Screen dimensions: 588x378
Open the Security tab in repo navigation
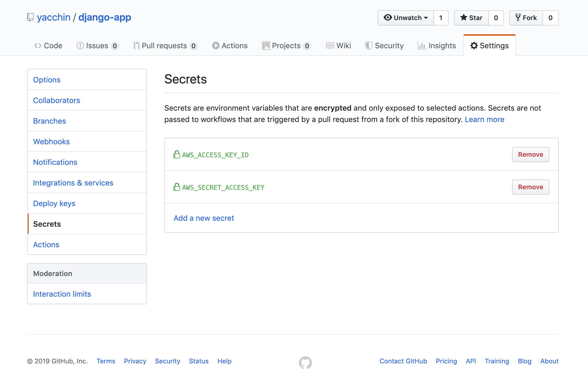(x=384, y=46)
